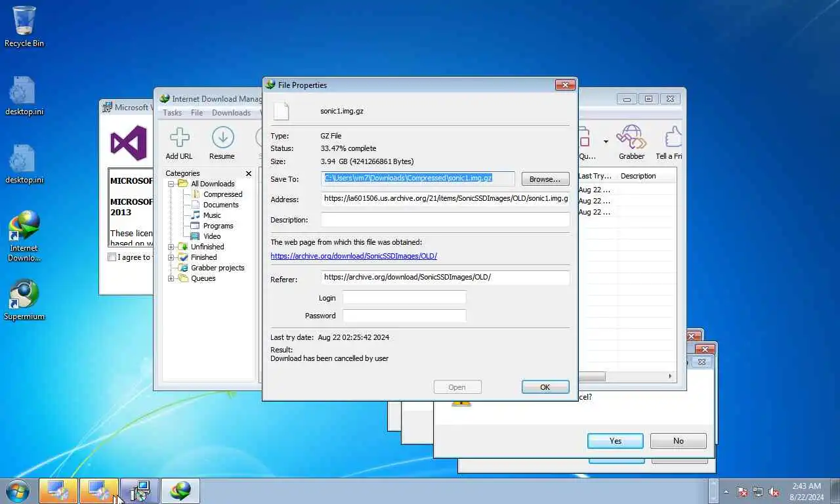Click the Description text field
840x504 pixels.
[446, 219]
